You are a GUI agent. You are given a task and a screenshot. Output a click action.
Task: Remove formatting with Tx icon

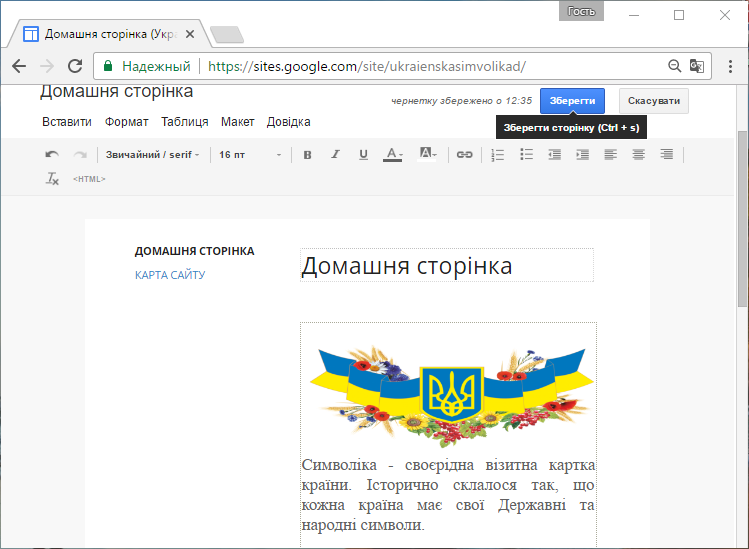tap(52, 179)
